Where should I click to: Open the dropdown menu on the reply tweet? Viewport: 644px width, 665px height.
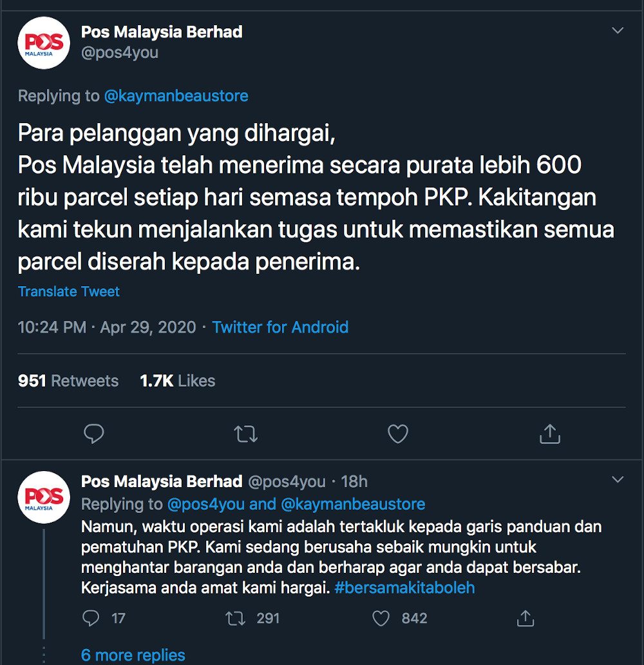(x=618, y=480)
